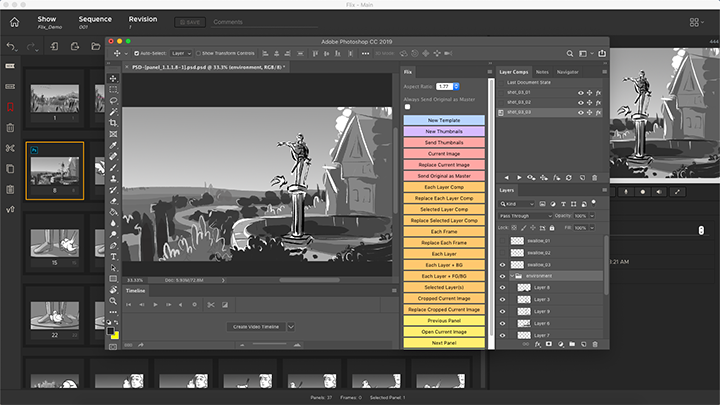Click the New Template button
The height and width of the screenshot is (405, 720).
[x=443, y=120]
